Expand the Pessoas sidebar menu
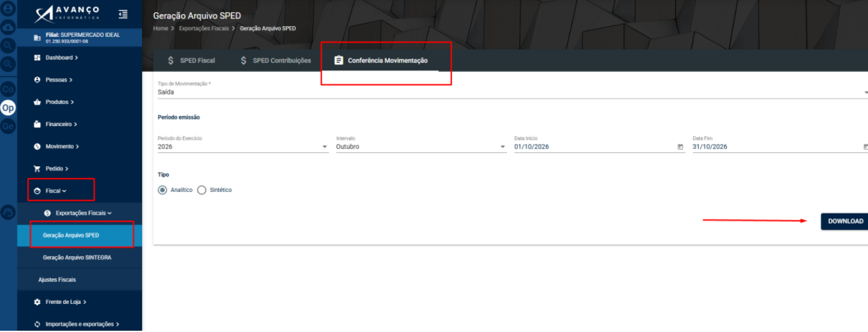 point(80,80)
